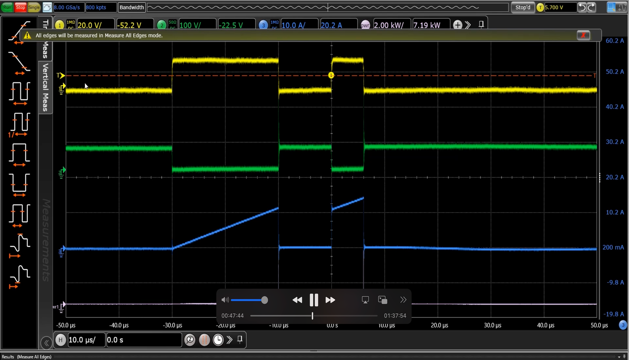Adjust the video volume slider
The image size is (629, 360).
click(x=249, y=300)
